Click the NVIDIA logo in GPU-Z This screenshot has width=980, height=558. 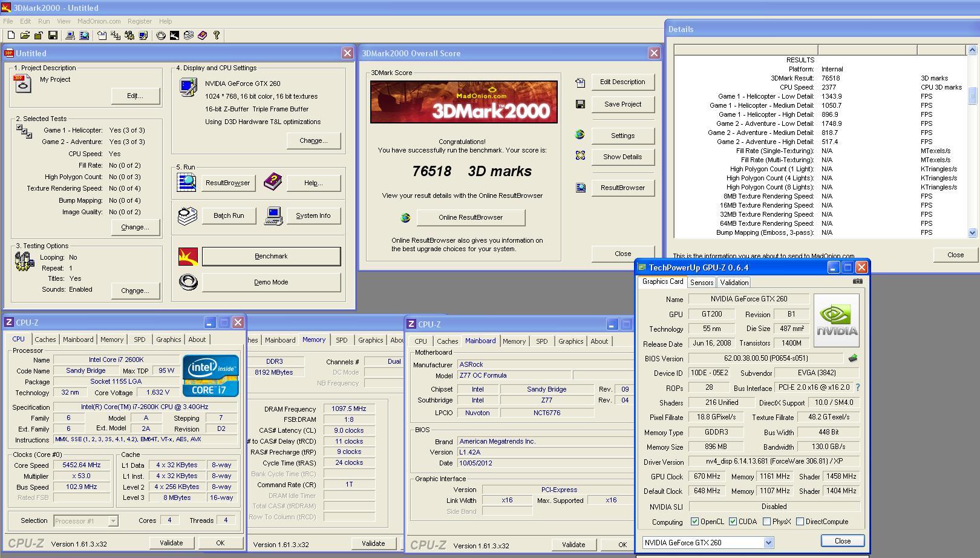tap(837, 320)
